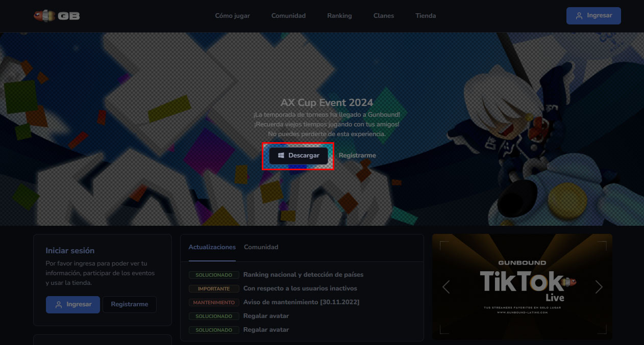Open "Con respecto a los usuarios inactivos" post
The image size is (644, 345).
(300, 288)
